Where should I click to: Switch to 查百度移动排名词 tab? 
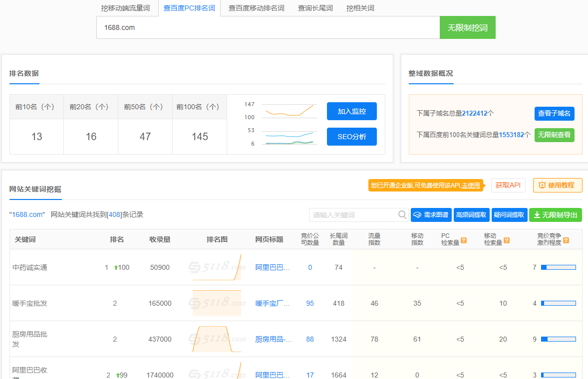click(256, 8)
